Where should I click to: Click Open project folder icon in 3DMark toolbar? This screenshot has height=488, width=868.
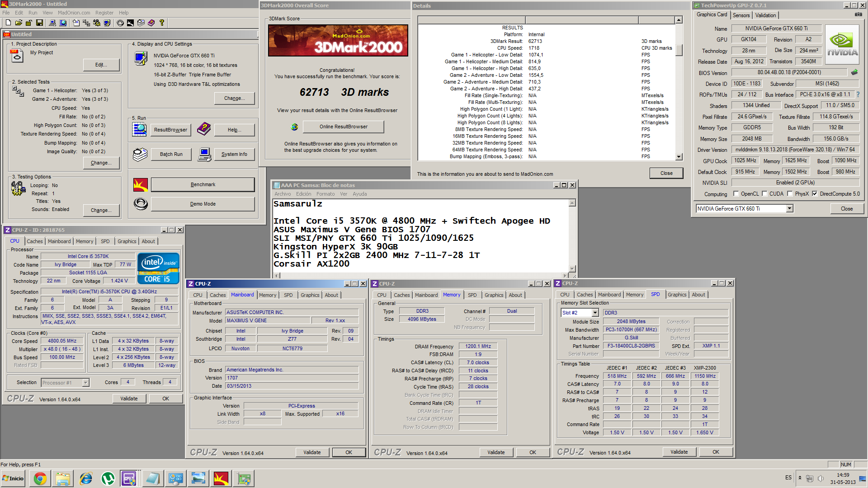[19, 23]
